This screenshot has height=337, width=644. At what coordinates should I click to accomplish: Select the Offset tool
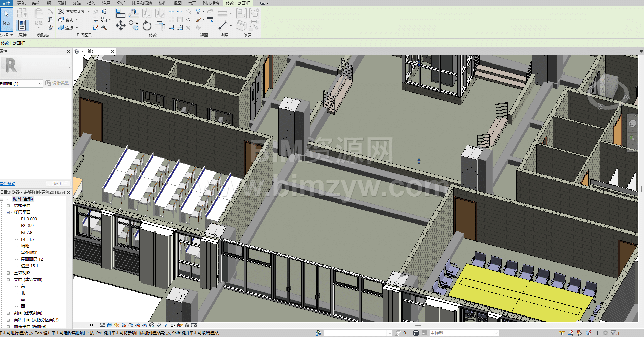(134, 13)
